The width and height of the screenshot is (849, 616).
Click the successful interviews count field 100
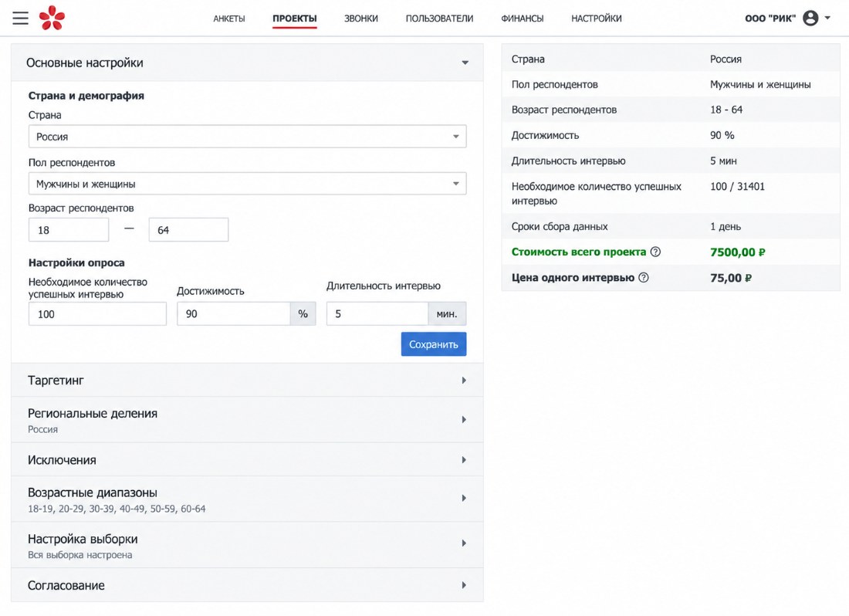(x=97, y=314)
